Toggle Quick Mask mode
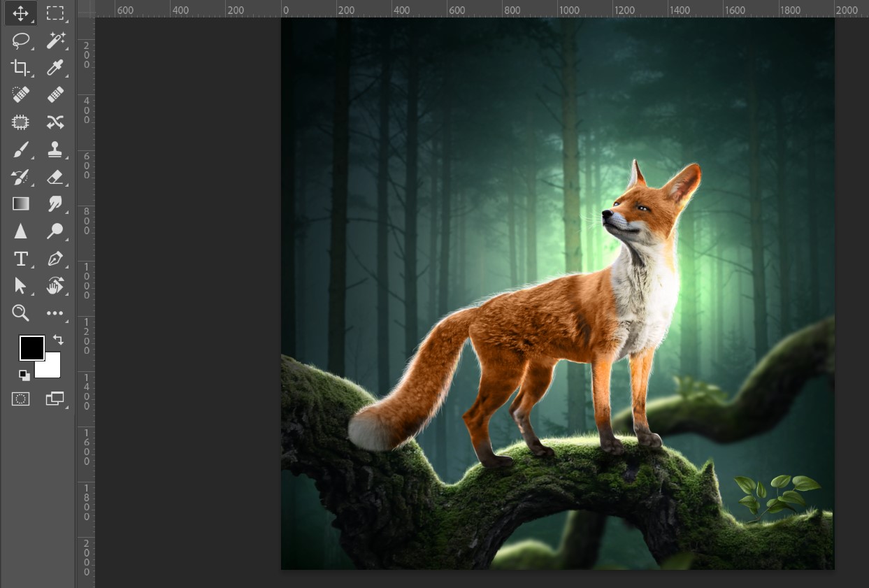Viewport: 869px width, 588px height. pyautogui.click(x=21, y=399)
